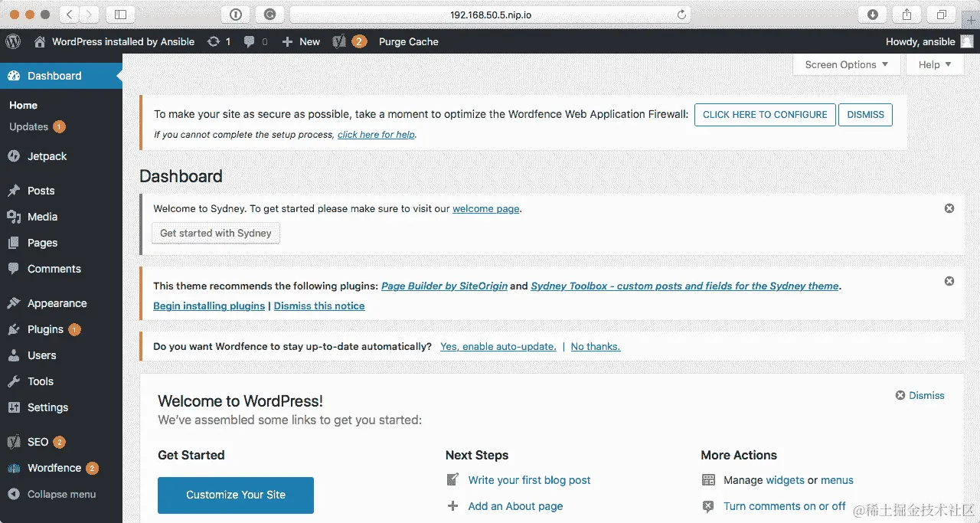
Task: Open the Howdy, ansible account menu
Action: (929, 41)
